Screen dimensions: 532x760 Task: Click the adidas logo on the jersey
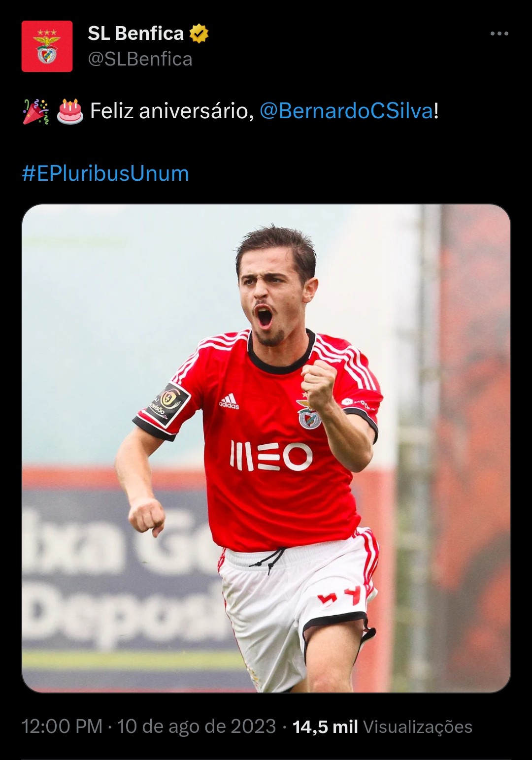(229, 401)
